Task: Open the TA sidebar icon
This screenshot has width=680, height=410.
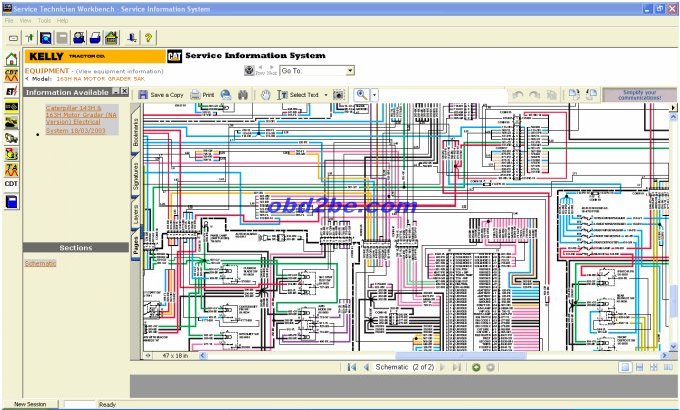Action: [11, 170]
